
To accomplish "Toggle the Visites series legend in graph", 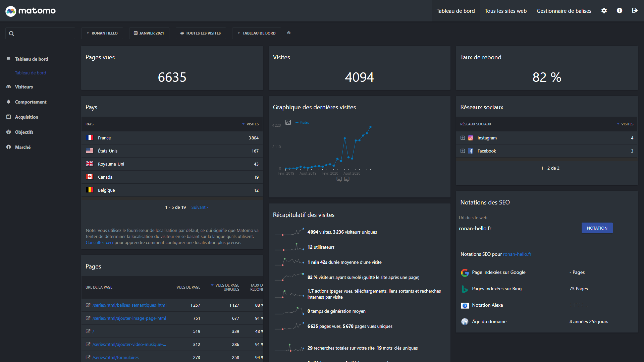I will [x=302, y=122].
